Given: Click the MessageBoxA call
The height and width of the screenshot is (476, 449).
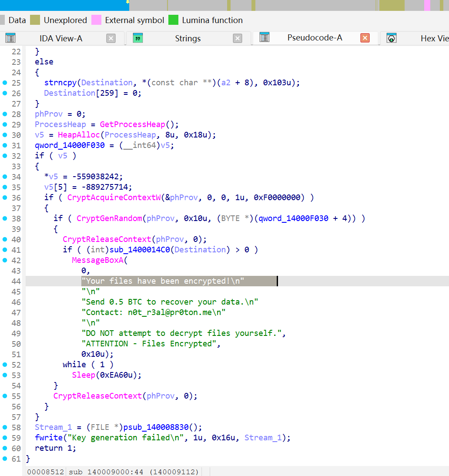Looking at the screenshot, I should tap(97, 260).
